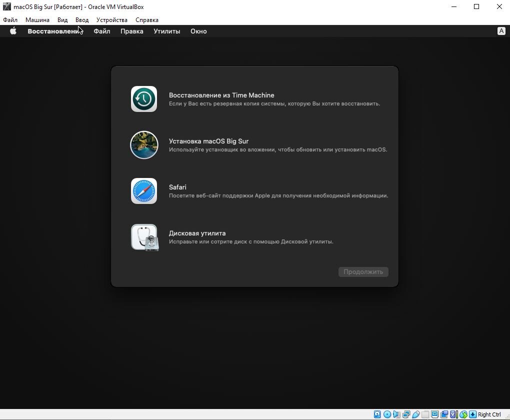Open the Окно menu
Screen dimensions: 510x420
(x=198, y=31)
